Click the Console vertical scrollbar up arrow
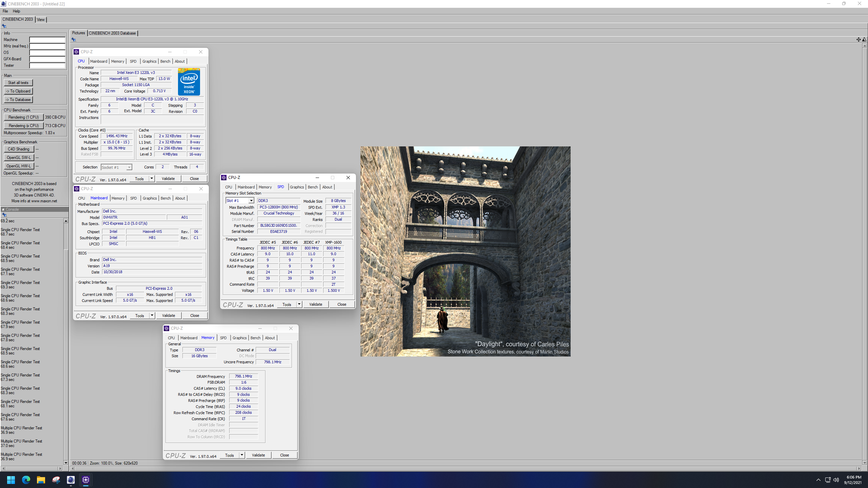This screenshot has height=488, width=868. point(66,221)
